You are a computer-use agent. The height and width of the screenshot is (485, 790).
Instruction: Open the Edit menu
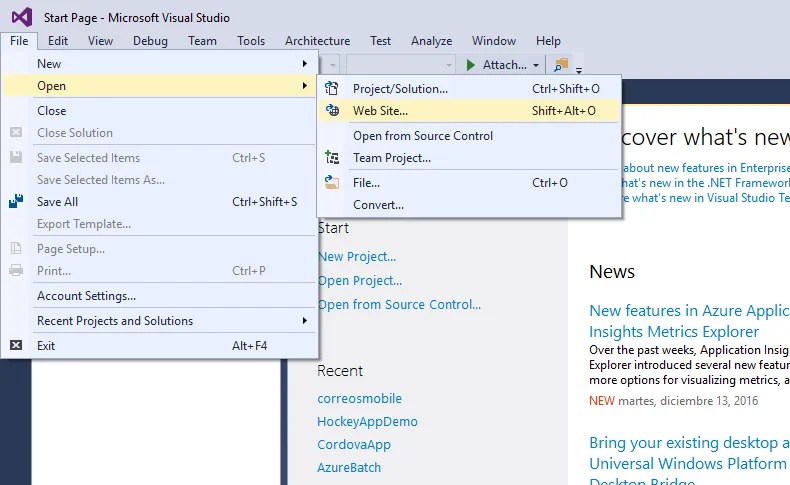[58, 41]
